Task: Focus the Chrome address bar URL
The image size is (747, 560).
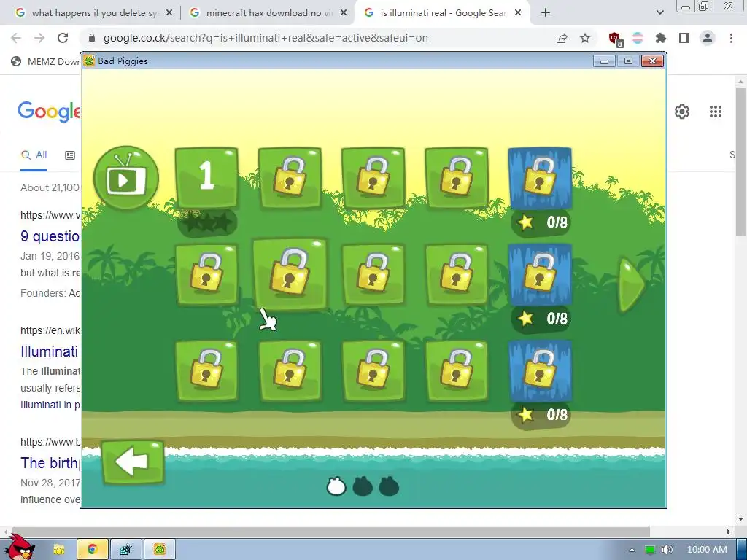Action: (266, 38)
